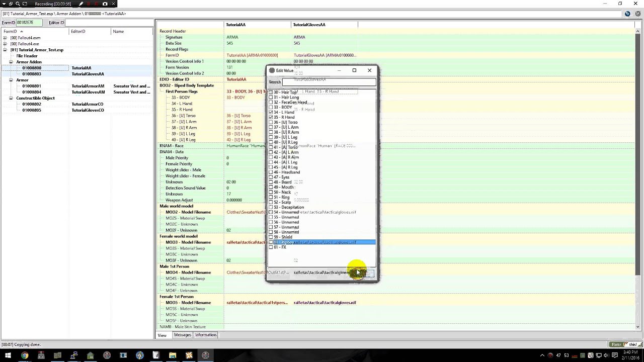The width and height of the screenshot is (644, 362).
Task: Switch to the Messages tab
Action: point(182,335)
